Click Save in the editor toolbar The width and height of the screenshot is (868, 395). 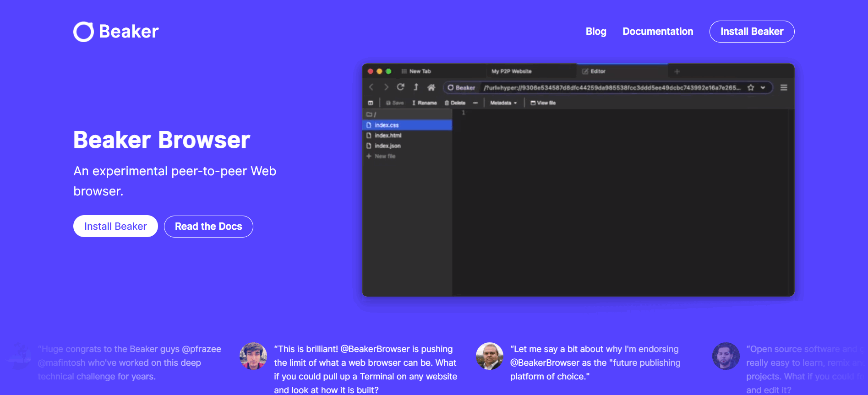click(395, 103)
